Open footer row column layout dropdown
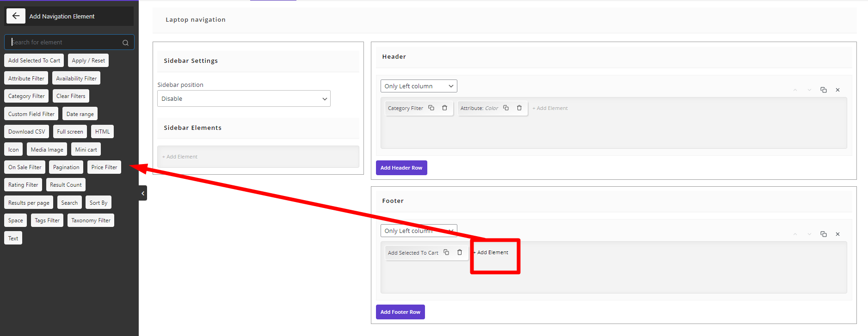 419,231
